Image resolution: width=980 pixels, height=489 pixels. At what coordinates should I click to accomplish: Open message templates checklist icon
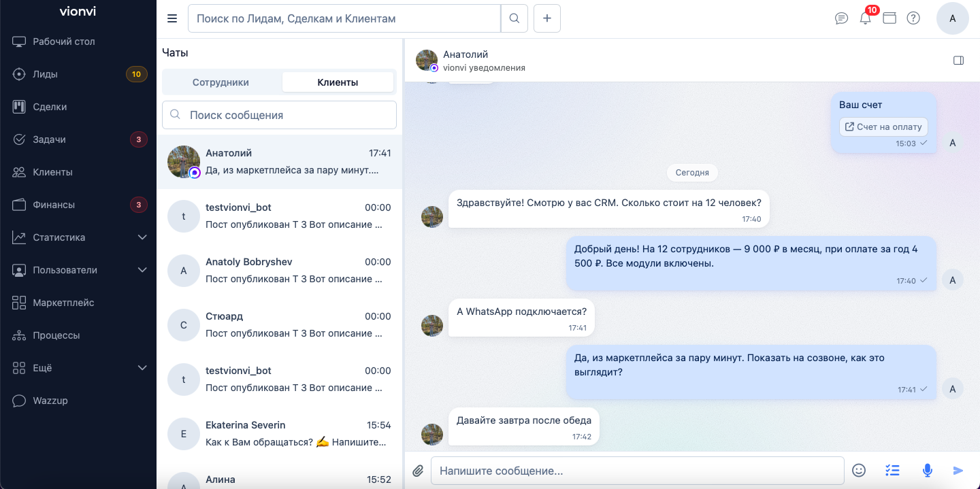[892, 470]
